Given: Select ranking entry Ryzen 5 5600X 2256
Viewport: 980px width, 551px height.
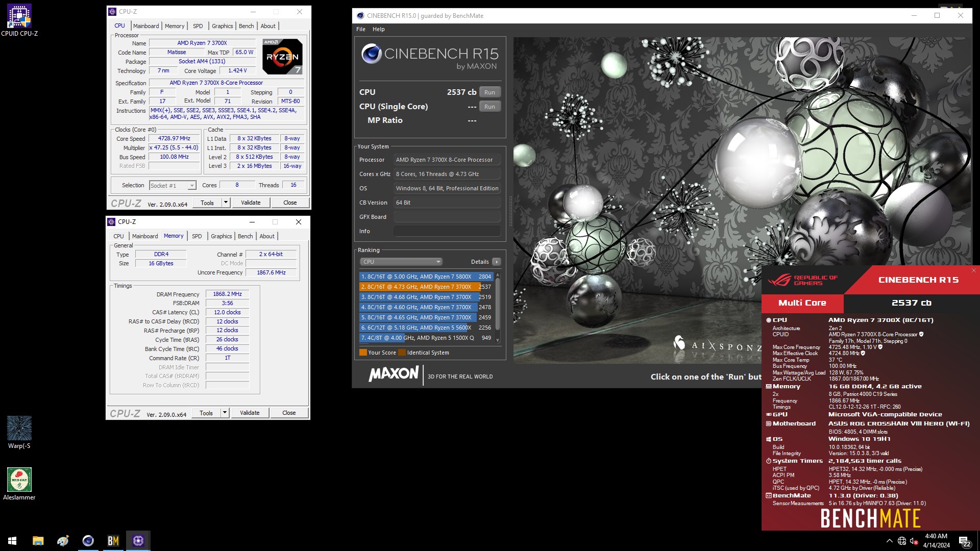Looking at the screenshot, I should click(426, 328).
